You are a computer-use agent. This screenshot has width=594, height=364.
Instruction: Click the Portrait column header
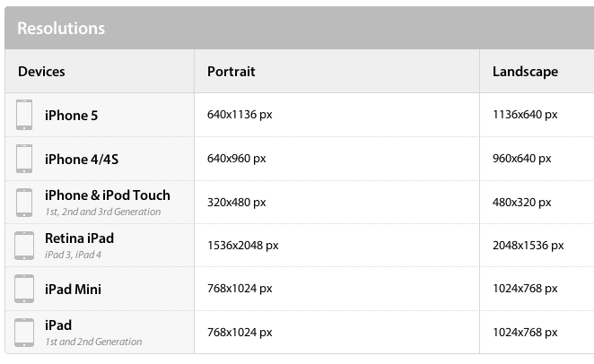231,72
